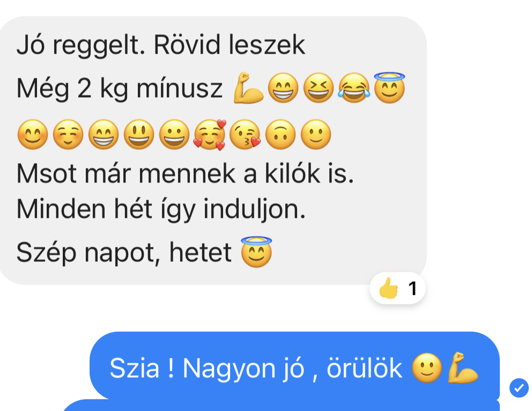The height and width of the screenshot is (411, 532).
Task: Click the 'Szép napot, hetet' text
Action: coord(124,253)
